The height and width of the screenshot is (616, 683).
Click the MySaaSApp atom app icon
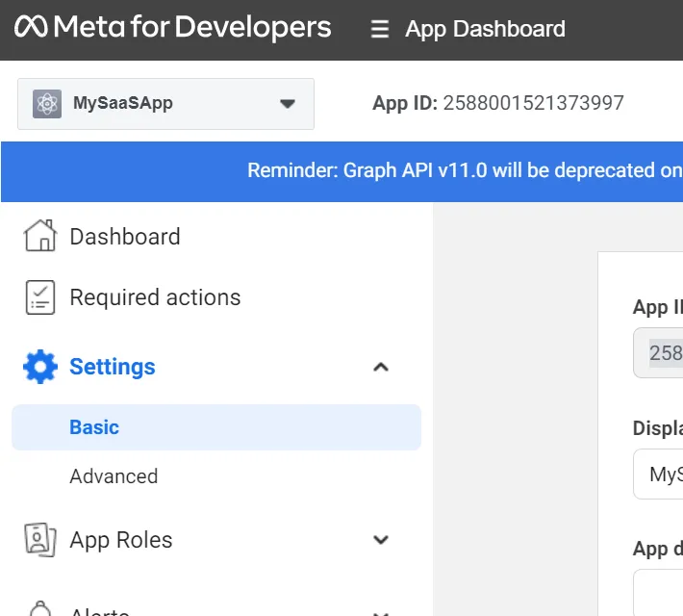click(x=47, y=104)
